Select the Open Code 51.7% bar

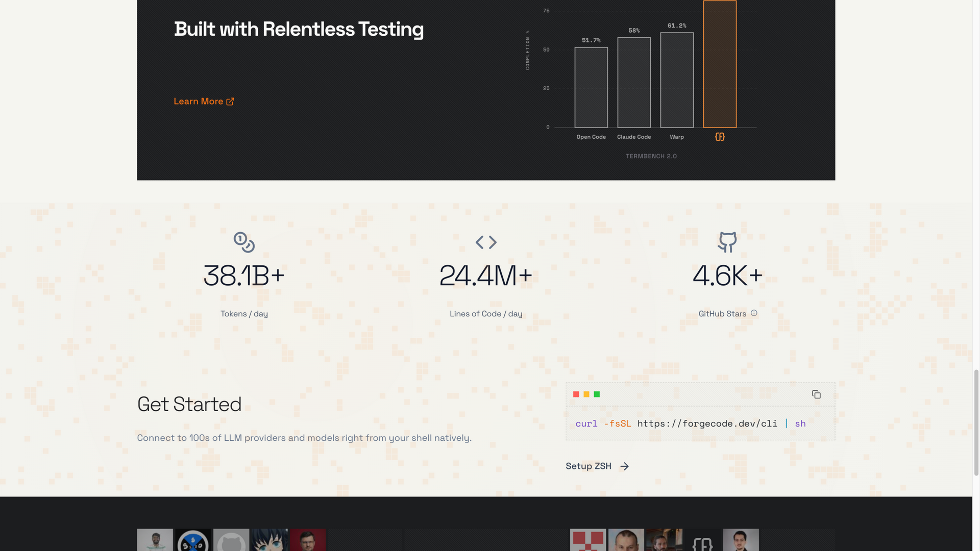click(591, 87)
